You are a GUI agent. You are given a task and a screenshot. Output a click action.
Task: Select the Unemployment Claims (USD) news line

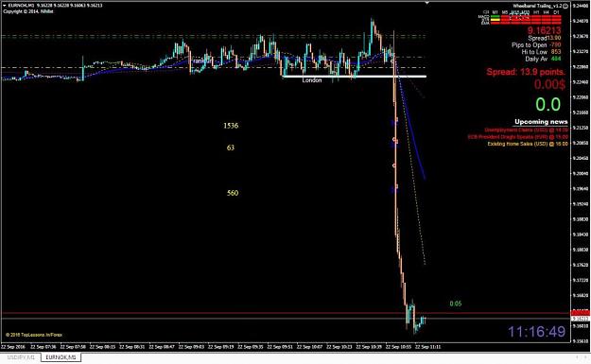(x=526, y=130)
